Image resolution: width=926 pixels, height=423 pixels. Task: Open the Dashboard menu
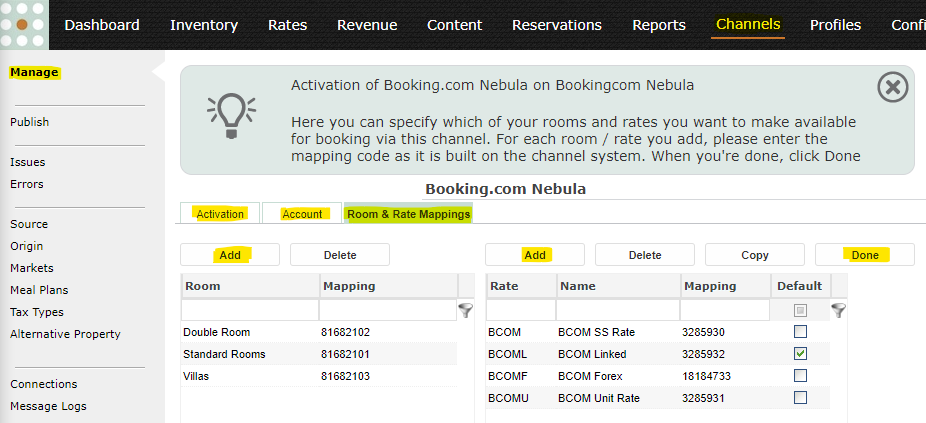pyautogui.click(x=102, y=25)
